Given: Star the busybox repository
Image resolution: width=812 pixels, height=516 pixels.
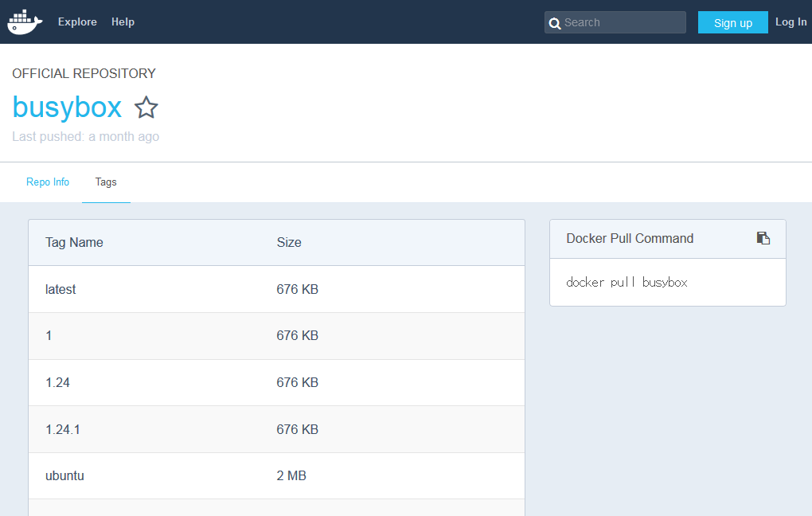Looking at the screenshot, I should pyautogui.click(x=146, y=107).
